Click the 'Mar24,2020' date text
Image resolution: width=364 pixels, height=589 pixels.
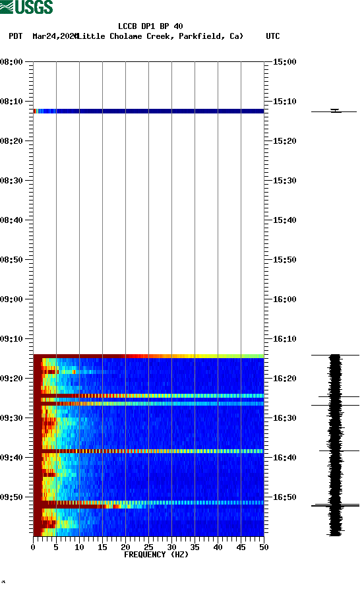click(x=55, y=36)
